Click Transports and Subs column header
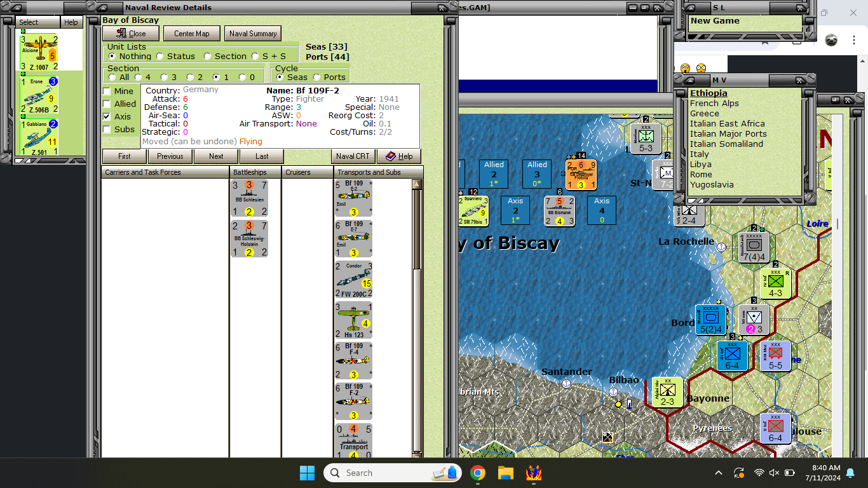This screenshot has width=868, height=488. [x=378, y=172]
